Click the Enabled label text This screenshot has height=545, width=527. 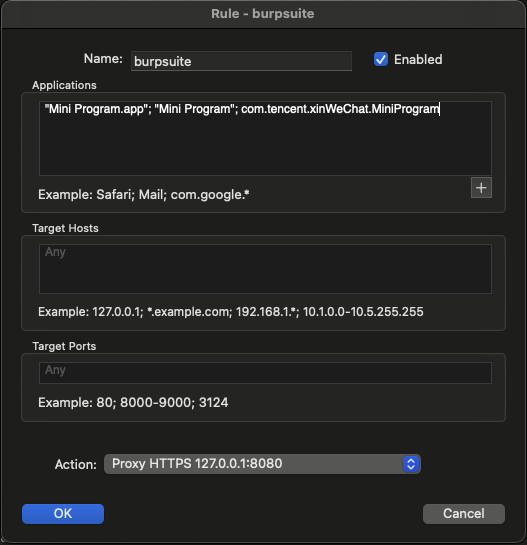coord(418,59)
